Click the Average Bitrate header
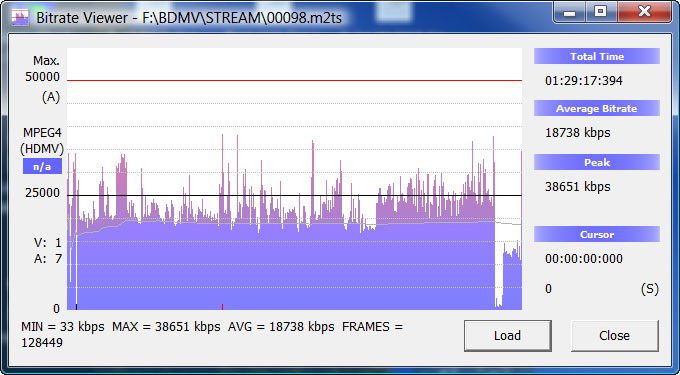The width and height of the screenshot is (680, 375). (x=597, y=108)
